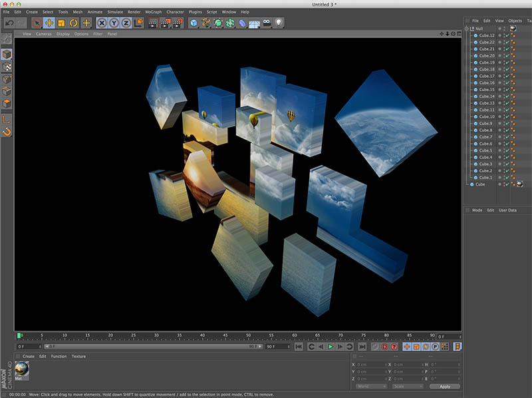The image size is (532, 398).
Task: Toggle the green check on Cube.3
Action: click(x=507, y=164)
